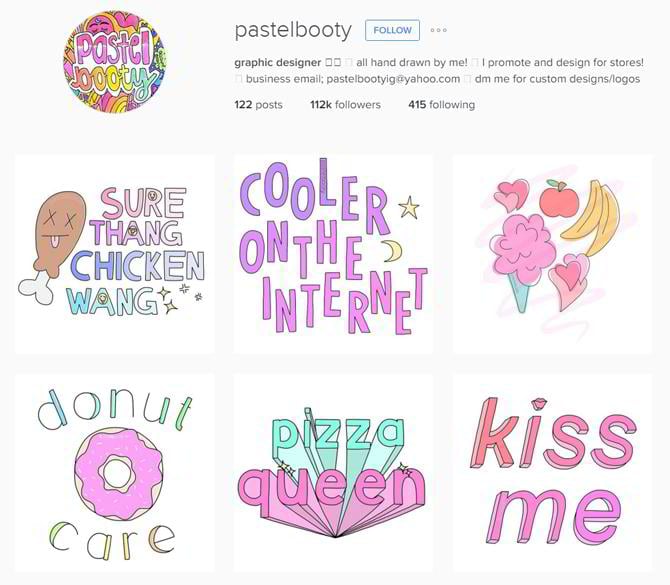
Task: Click the pastelbooty username heading
Action: pos(293,30)
